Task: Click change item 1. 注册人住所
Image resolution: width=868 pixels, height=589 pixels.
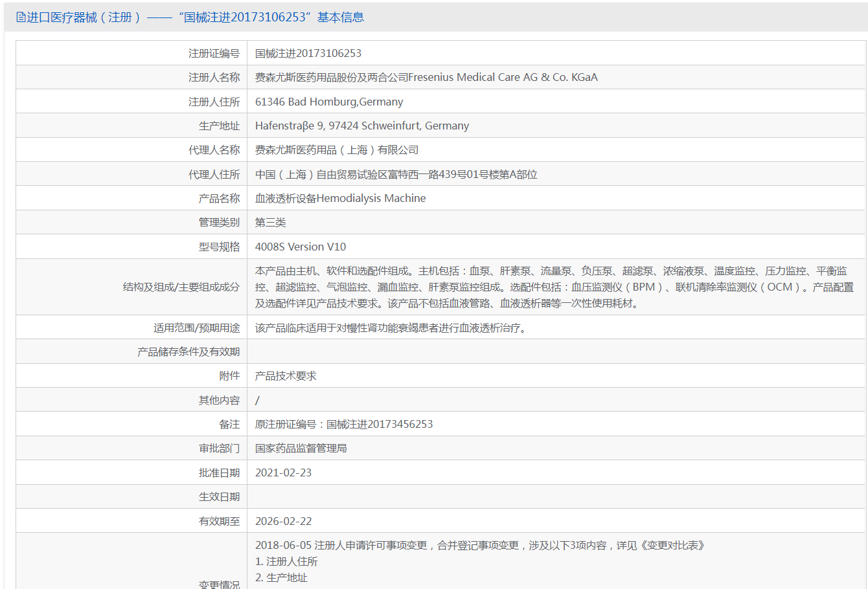Action: pyautogui.click(x=286, y=561)
